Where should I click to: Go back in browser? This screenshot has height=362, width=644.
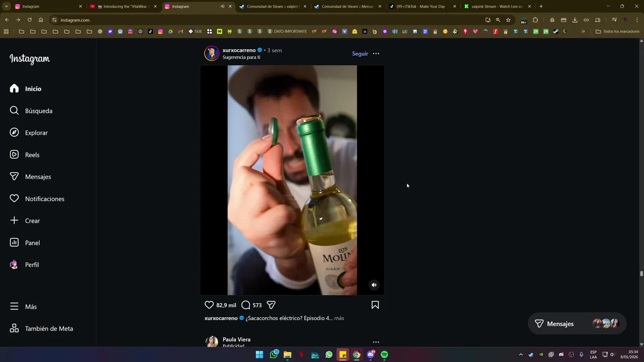tap(7, 20)
